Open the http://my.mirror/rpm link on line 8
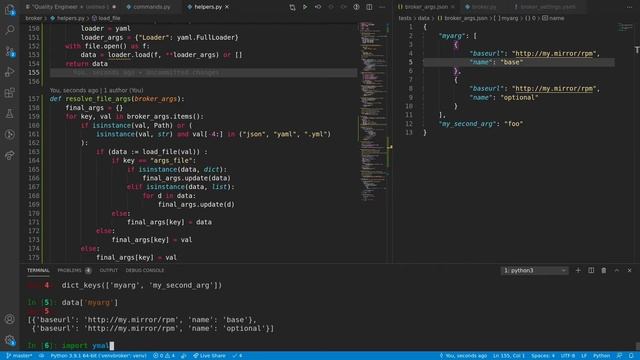Image resolution: width=640 pixels, height=360 pixels. tap(553, 89)
